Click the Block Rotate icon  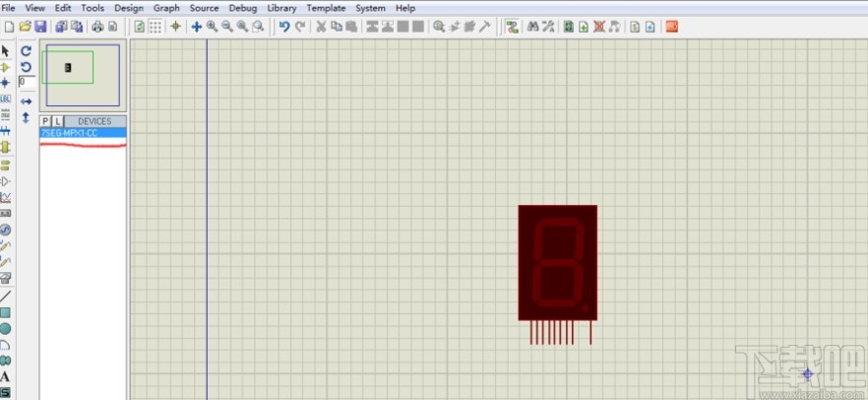point(403,27)
